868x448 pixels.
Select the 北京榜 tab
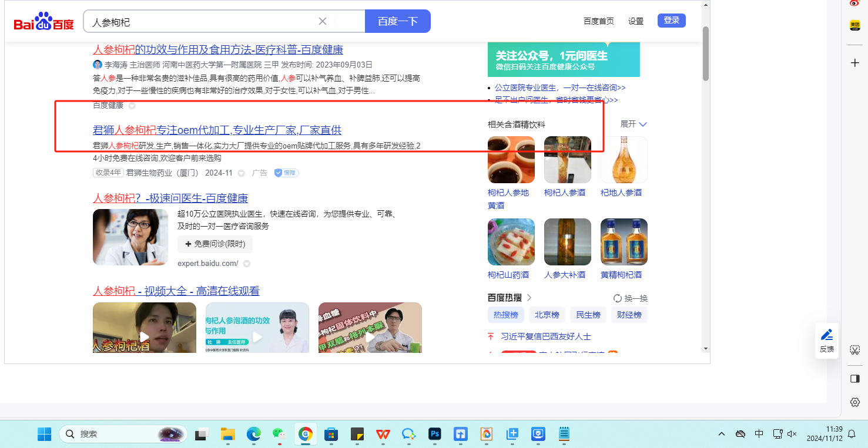pos(547,315)
